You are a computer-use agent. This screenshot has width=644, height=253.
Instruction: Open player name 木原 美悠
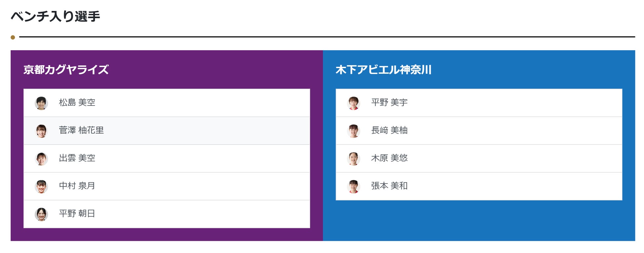click(x=389, y=158)
